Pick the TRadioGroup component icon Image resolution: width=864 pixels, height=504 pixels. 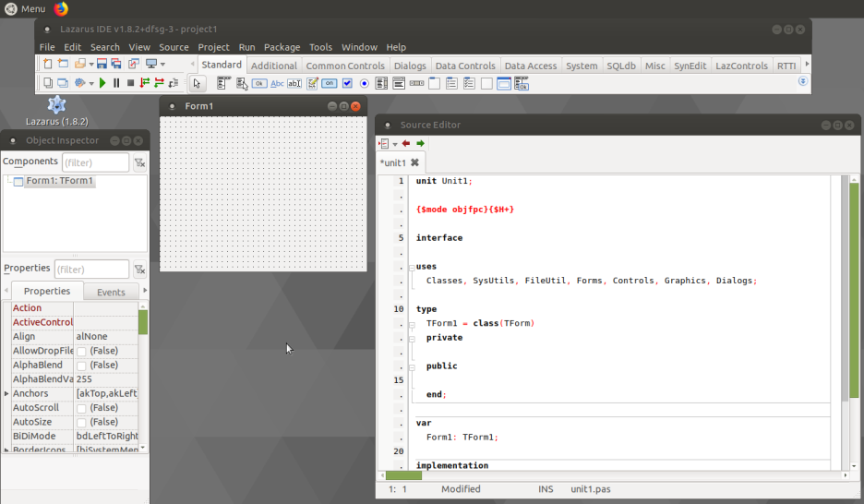(x=451, y=84)
